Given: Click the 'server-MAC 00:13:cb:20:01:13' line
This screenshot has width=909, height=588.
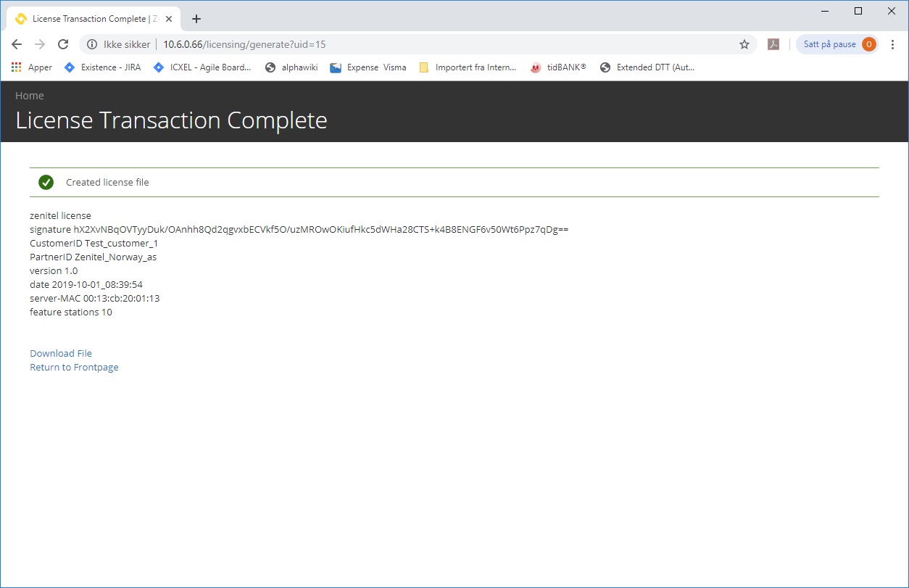Looking at the screenshot, I should click(94, 298).
